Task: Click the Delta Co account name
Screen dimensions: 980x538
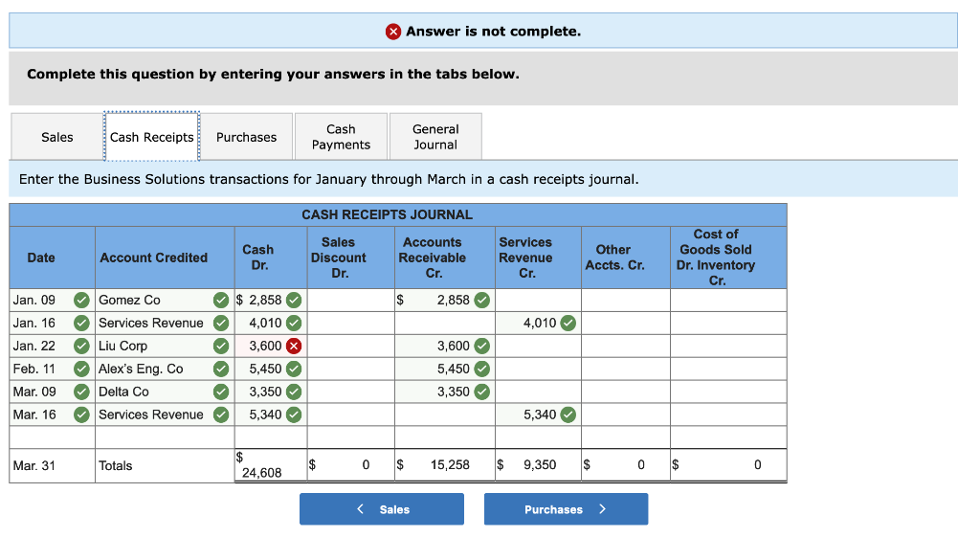Action: point(123,392)
